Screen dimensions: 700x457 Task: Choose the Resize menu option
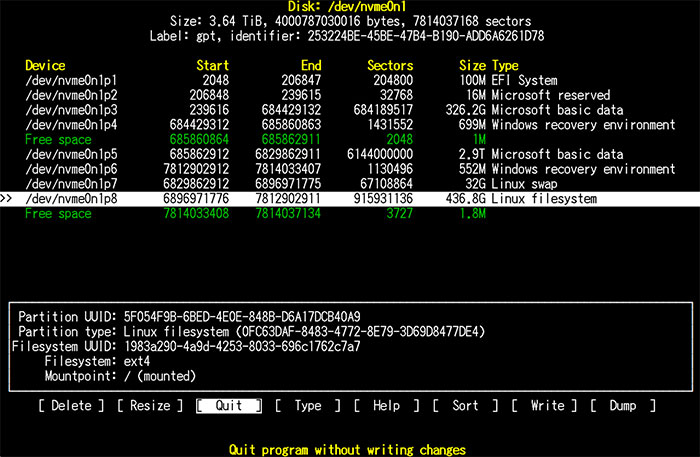tap(150, 406)
